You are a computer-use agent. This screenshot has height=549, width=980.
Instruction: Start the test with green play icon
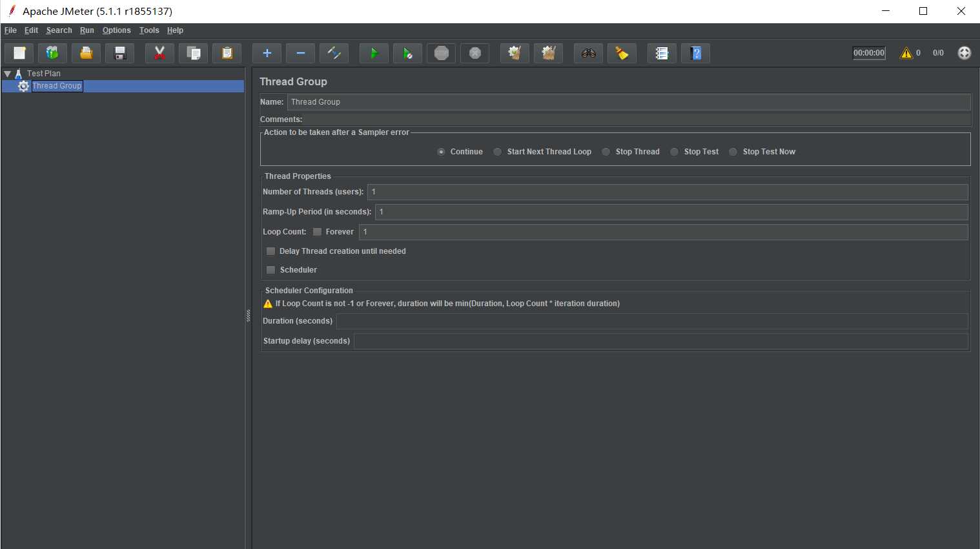click(x=374, y=53)
